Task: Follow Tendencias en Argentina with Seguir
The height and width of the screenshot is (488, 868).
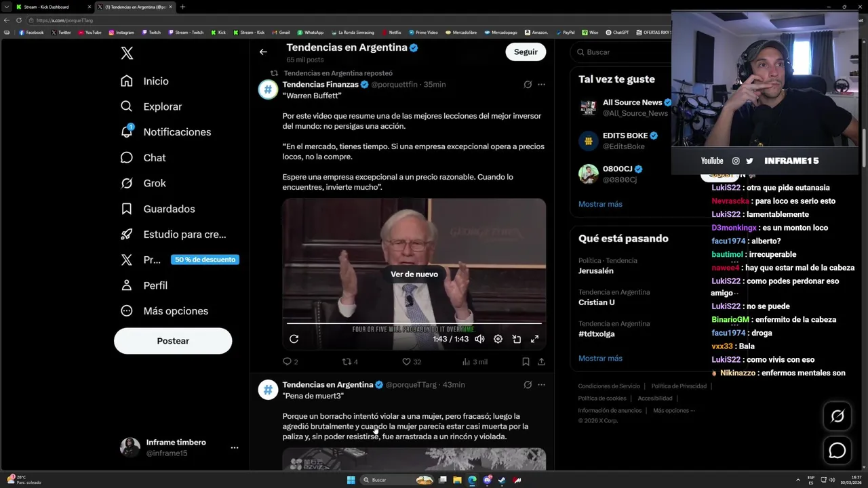Action: [526, 52]
